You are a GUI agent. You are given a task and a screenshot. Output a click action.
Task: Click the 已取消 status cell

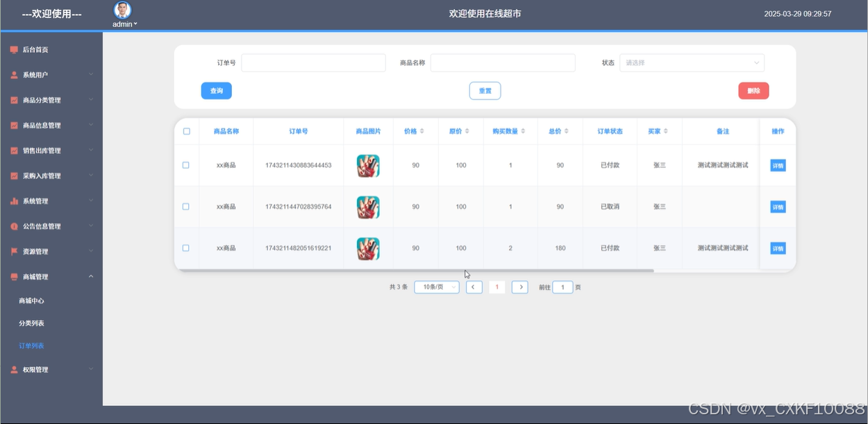610,207
